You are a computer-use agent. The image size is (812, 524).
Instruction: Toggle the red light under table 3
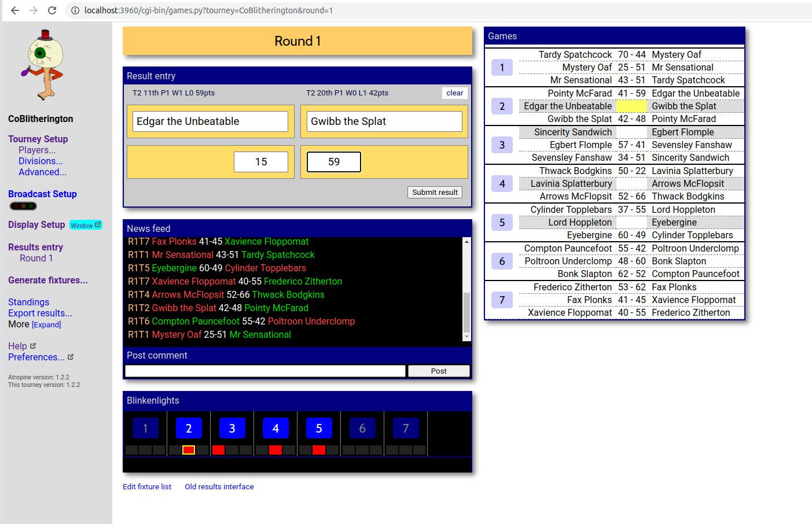(x=218, y=450)
